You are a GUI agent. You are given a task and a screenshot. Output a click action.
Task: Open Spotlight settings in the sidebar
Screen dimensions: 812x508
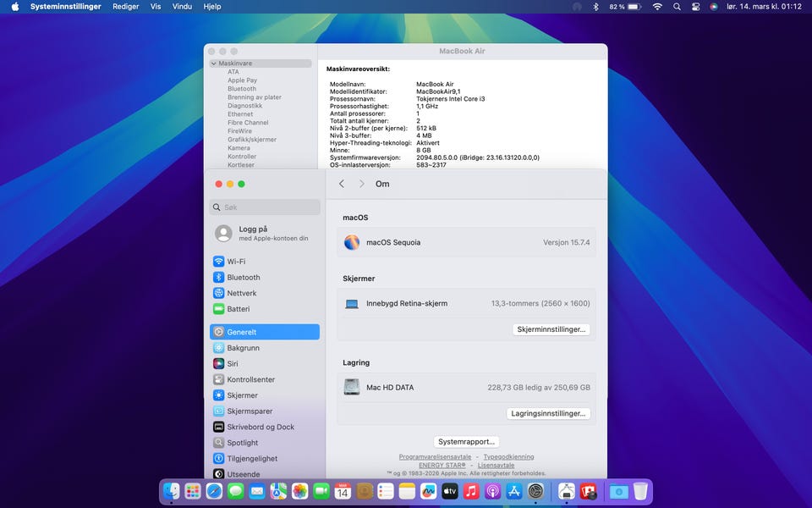[242, 443]
